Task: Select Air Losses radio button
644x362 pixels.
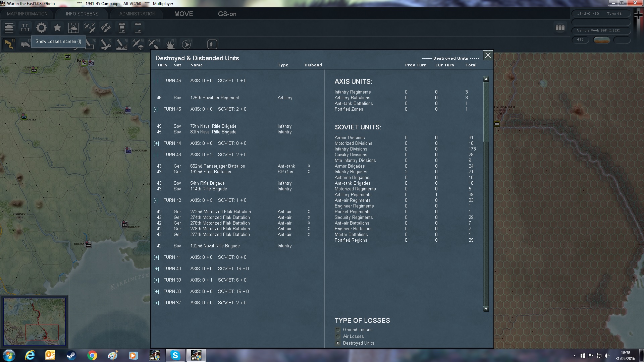Action: [338, 337]
